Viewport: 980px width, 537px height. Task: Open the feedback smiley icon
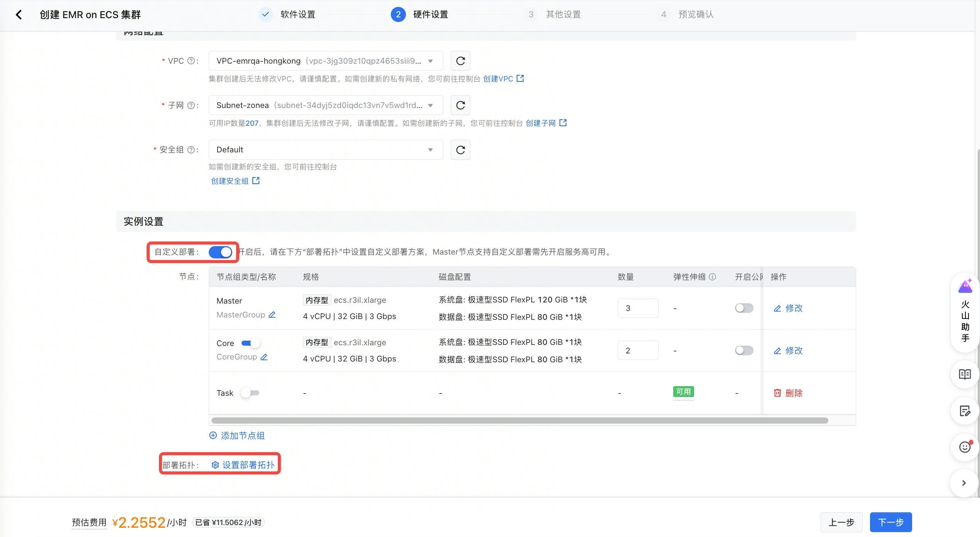(x=965, y=447)
